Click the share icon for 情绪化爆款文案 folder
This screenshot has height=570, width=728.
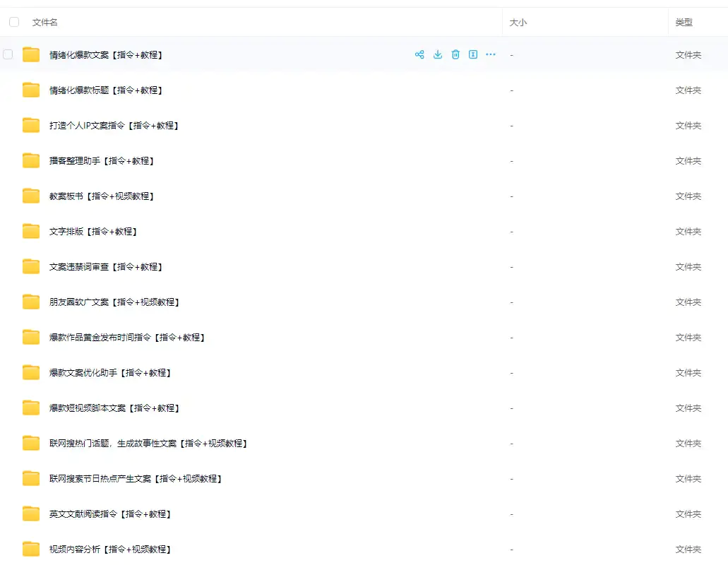(x=419, y=54)
